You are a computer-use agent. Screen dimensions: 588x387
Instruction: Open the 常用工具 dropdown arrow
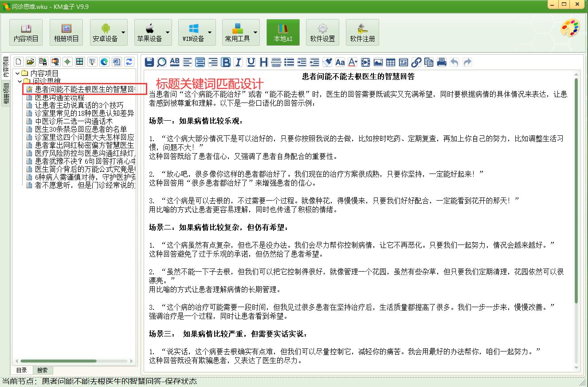click(x=255, y=32)
